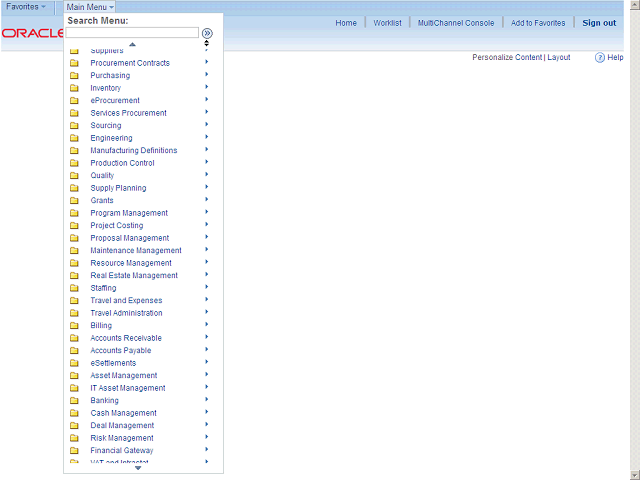
Task: Click the eSettlements folder icon
Action: point(74,363)
